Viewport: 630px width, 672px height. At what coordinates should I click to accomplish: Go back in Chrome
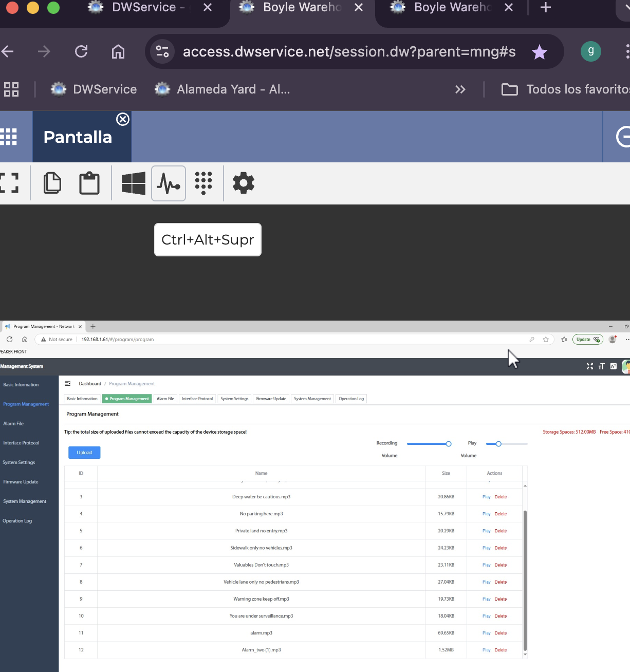[8, 51]
